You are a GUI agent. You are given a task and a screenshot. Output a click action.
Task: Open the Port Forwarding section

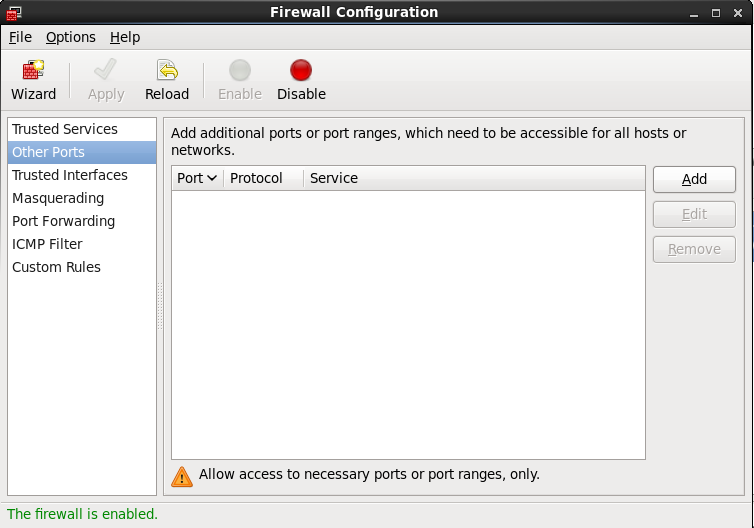pos(82,221)
